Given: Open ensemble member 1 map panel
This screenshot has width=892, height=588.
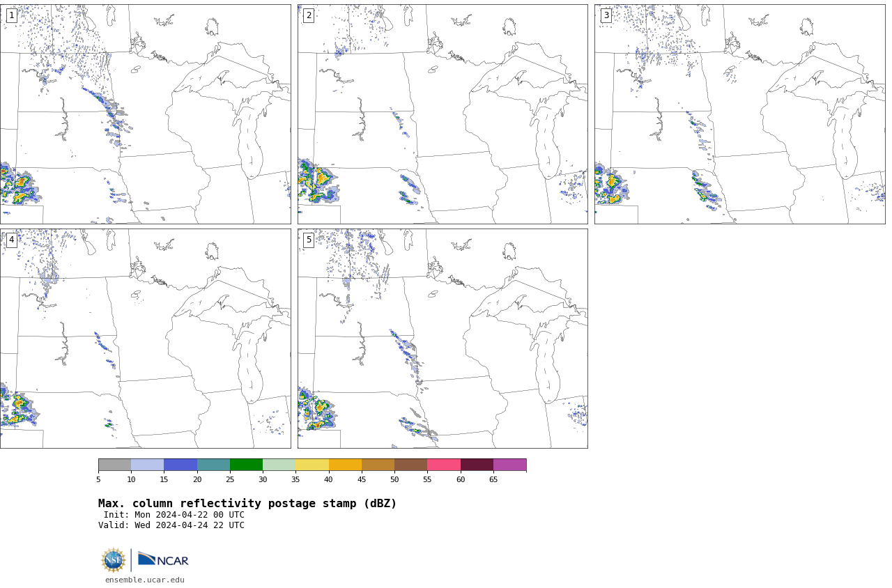Looking at the screenshot, I should pos(145,114).
